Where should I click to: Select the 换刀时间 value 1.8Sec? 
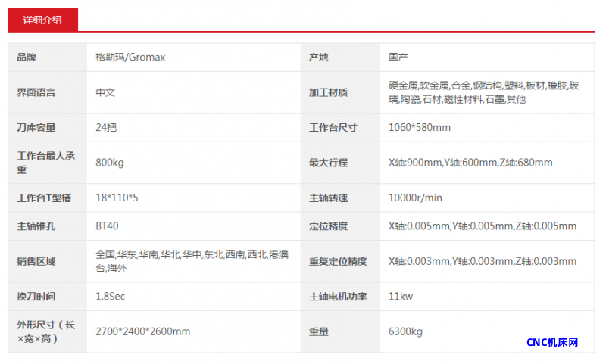tap(110, 296)
